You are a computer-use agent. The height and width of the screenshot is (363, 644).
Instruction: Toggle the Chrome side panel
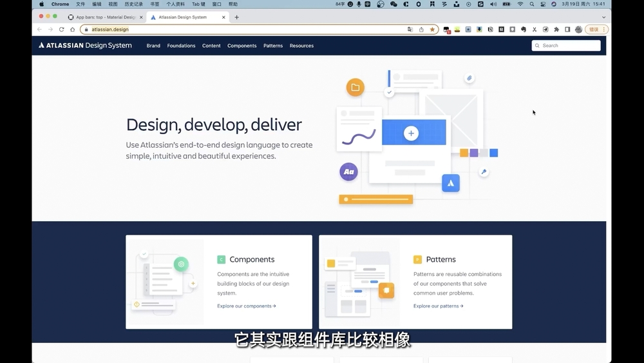tap(567, 29)
